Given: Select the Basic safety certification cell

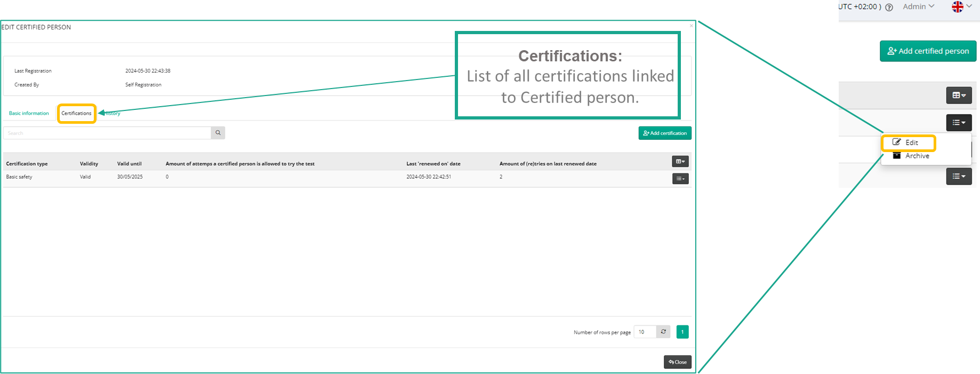Looking at the screenshot, I should (x=19, y=177).
